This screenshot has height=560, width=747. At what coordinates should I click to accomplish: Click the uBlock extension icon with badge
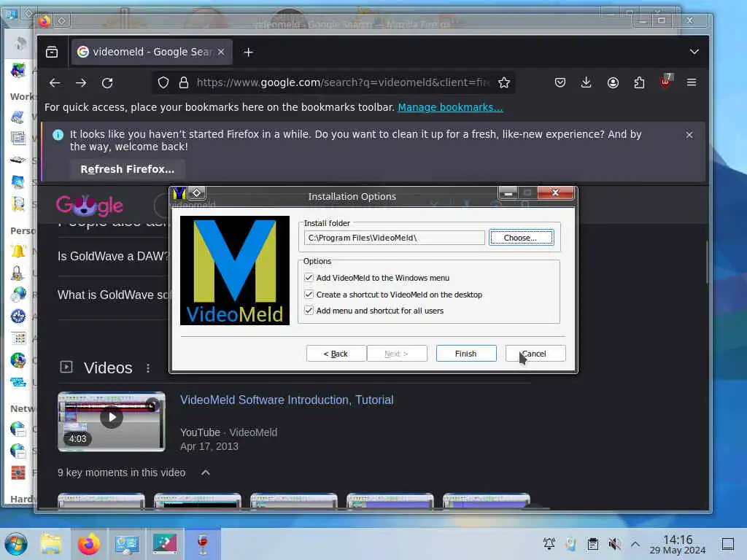pyautogui.click(x=666, y=82)
